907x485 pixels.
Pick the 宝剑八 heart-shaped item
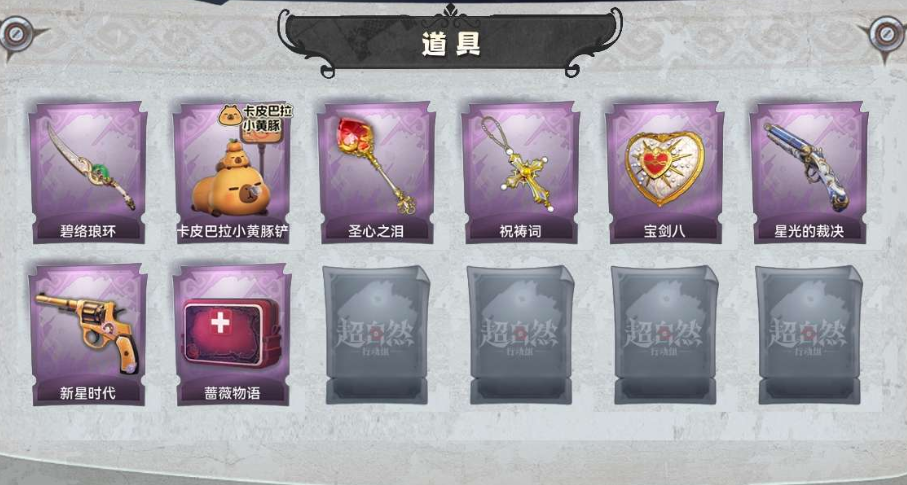click(x=665, y=172)
